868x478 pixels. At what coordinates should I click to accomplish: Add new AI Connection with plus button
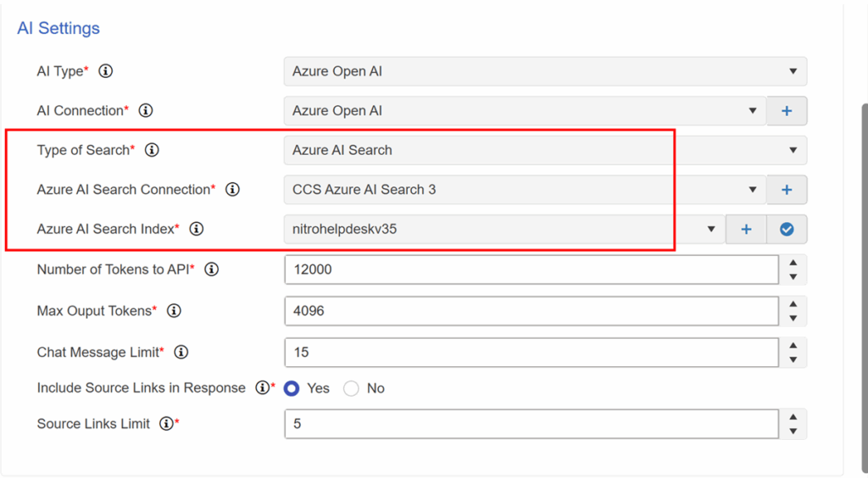pyautogui.click(x=787, y=111)
